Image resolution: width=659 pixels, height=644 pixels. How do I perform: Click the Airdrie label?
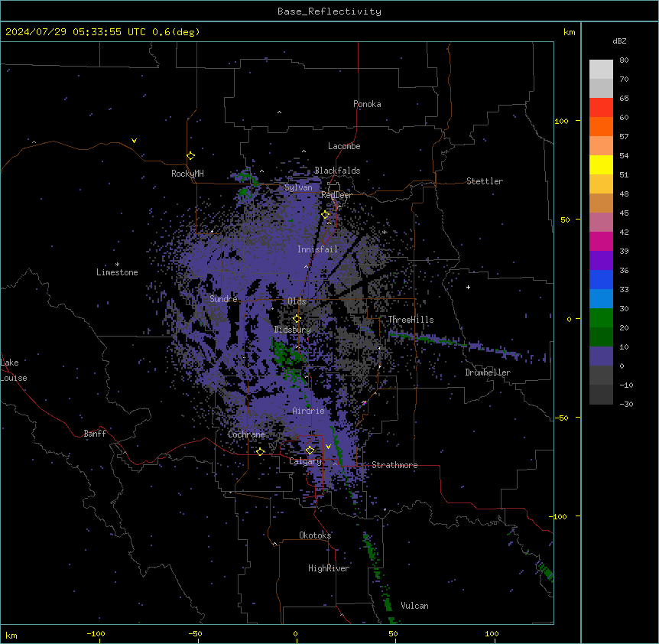tap(308, 411)
